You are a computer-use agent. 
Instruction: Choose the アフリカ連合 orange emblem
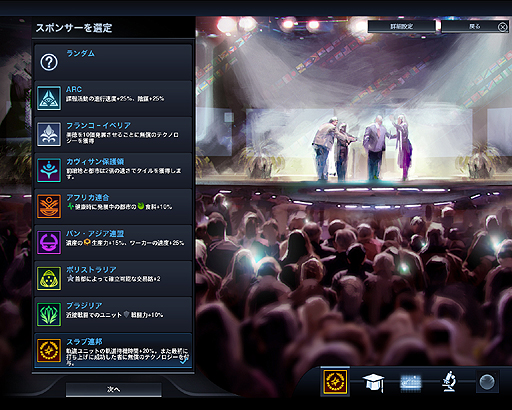pos(49,206)
